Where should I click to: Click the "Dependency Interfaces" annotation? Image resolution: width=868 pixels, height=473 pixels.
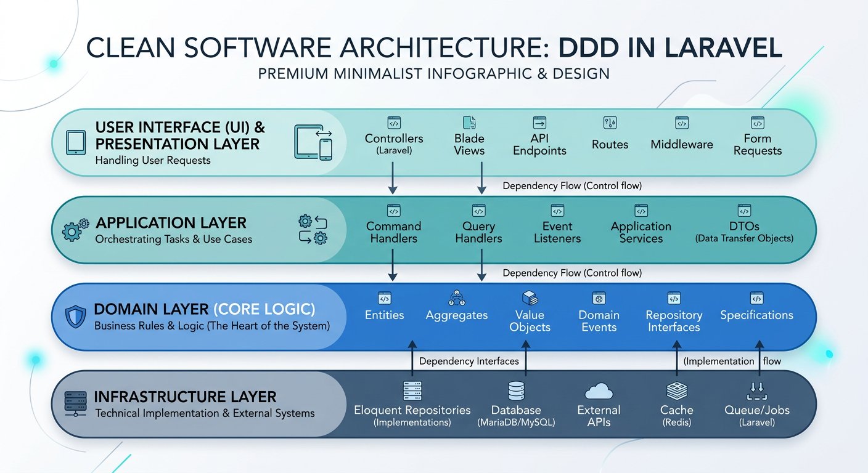[x=469, y=362]
